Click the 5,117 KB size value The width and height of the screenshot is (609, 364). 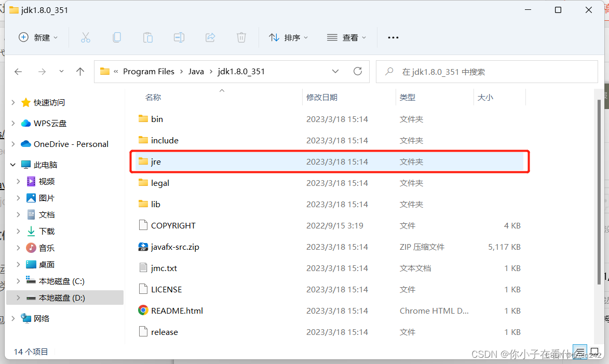click(x=504, y=247)
